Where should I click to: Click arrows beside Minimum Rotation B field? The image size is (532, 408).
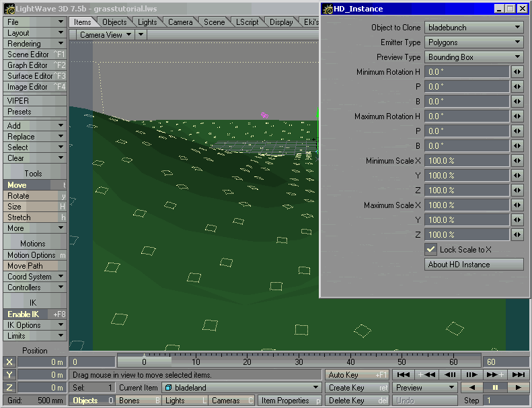tap(517, 101)
